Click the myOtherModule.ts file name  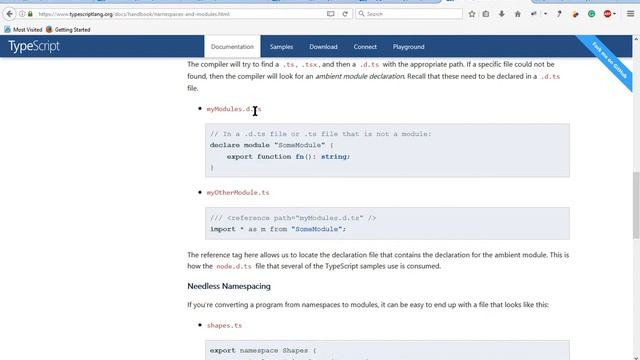point(238,192)
